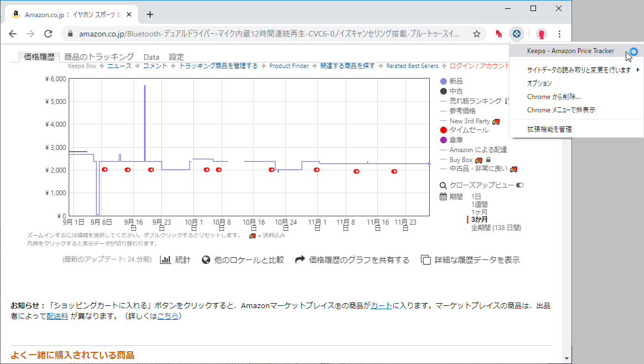The width and height of the screenshot is (644, 364).
Task: Set chart period to 1ヶ月
Action: pyautogui.click(x=480, y=212)
